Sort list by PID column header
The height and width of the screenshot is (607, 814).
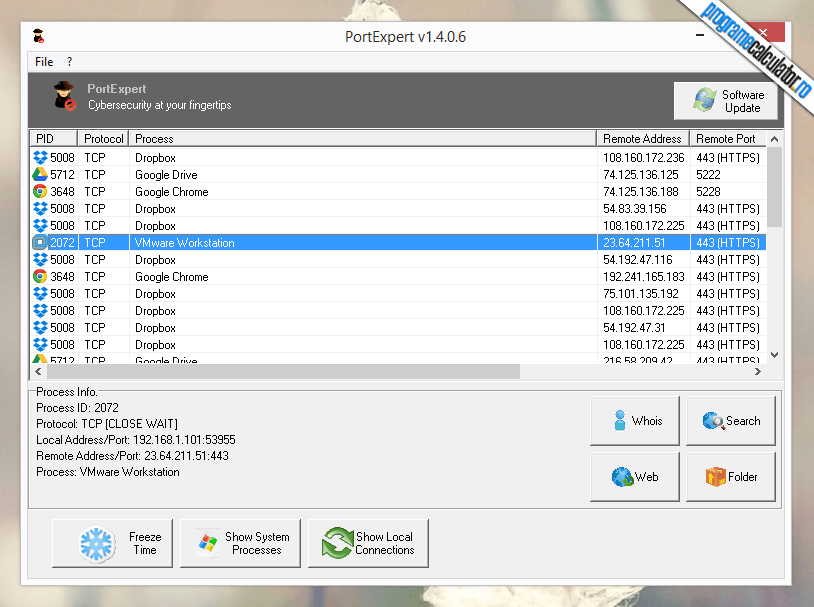(x=54, y=139)
